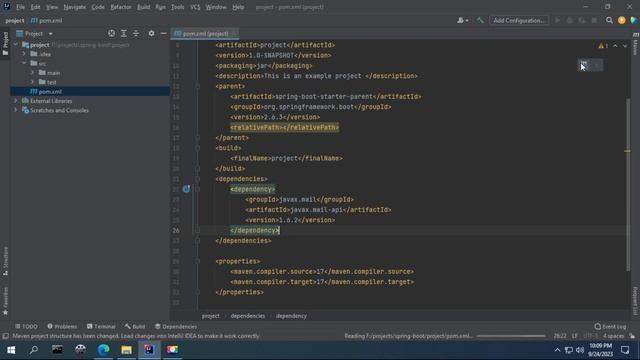
Task: Toggle the Project tool window side tab
Action: pyautogui.click(x=5, y=43)
